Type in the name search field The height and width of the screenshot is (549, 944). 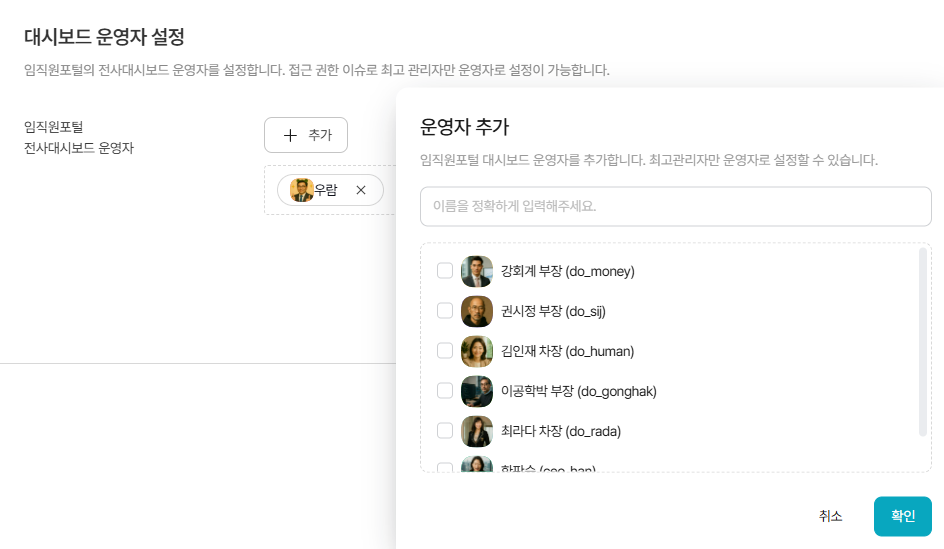675,207
